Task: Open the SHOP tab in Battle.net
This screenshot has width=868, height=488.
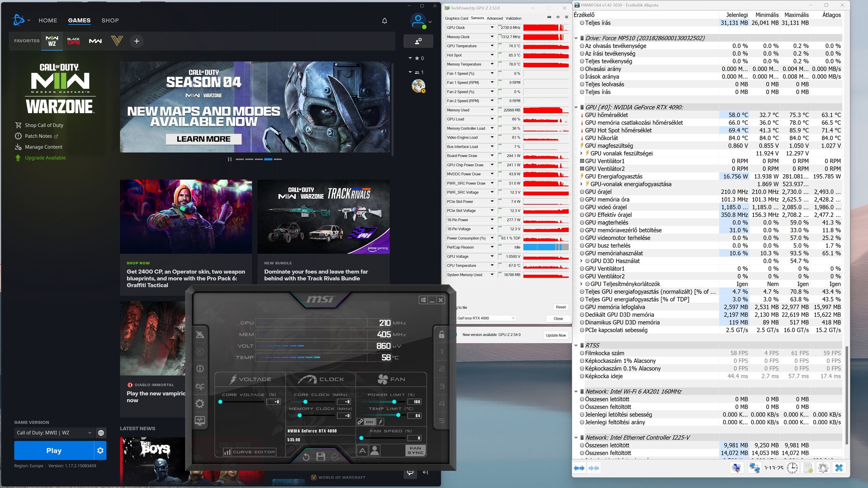Action: [x=110, y=21]
